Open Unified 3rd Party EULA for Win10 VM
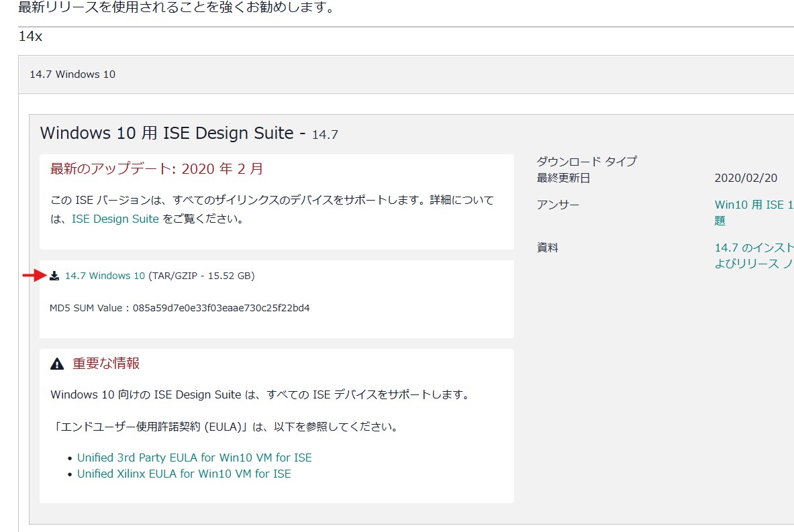 tap(195, 458)
